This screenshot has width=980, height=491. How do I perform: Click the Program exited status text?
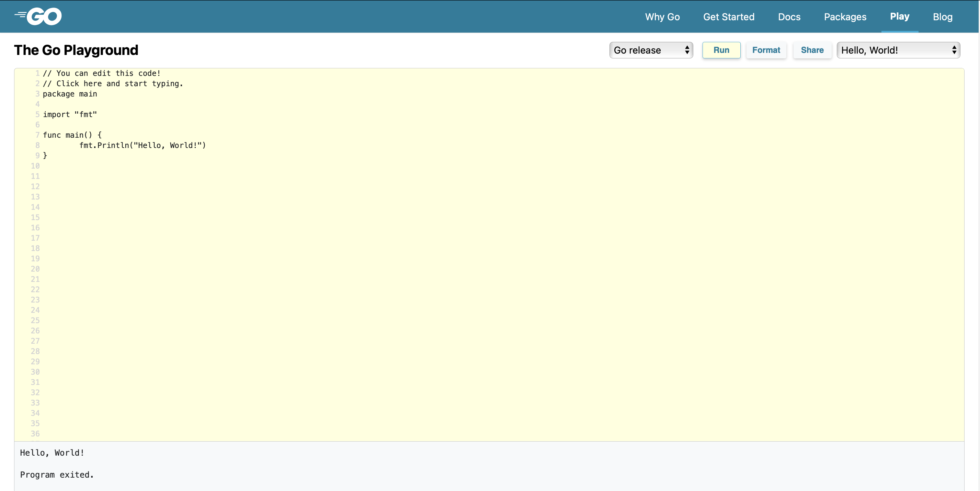tap(57, 475)
